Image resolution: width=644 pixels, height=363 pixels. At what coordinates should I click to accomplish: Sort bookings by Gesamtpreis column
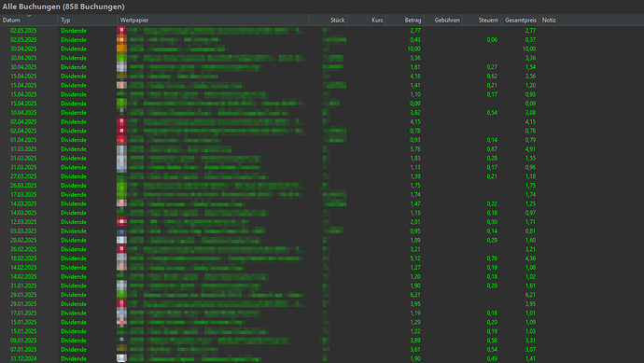pyautogui.click(x=520, y=21)
